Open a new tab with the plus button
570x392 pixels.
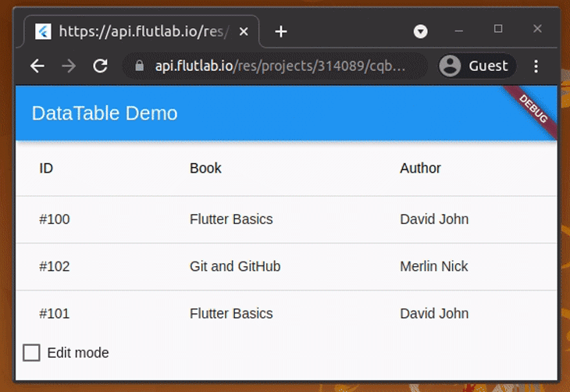point(280,32)
